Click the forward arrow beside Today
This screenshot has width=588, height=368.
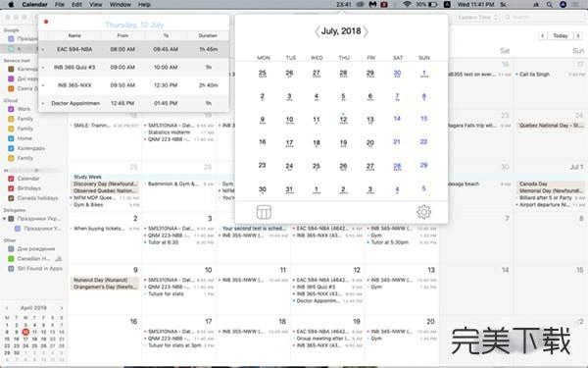[578, 35]
